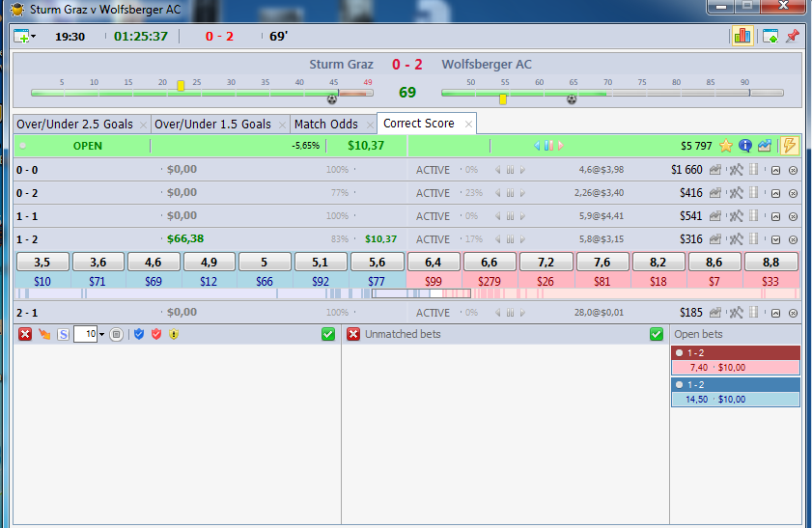Click the blue left arrow in green bar
The width and height of the screenshot is (812, 528).
coord(537,146)
